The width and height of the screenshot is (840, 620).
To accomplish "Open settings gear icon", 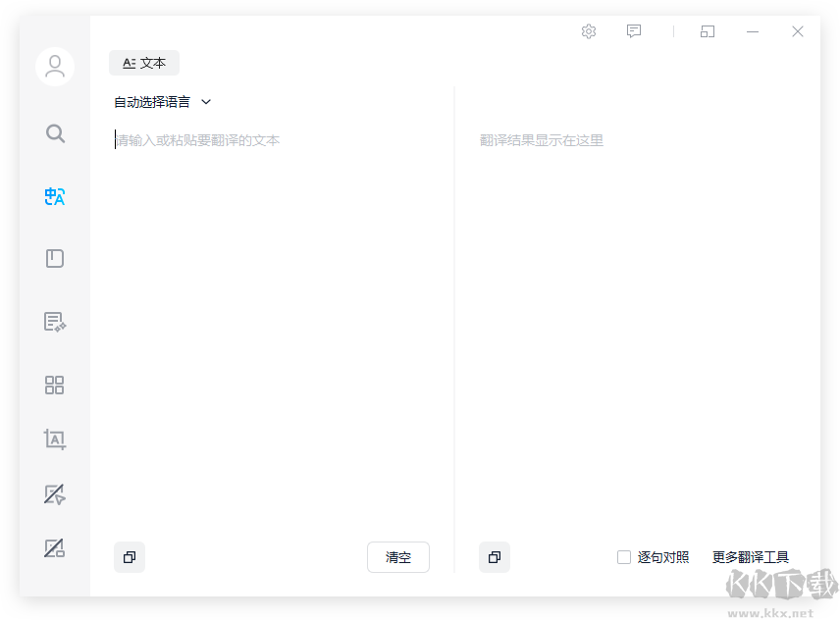I will tap(589, 31).
